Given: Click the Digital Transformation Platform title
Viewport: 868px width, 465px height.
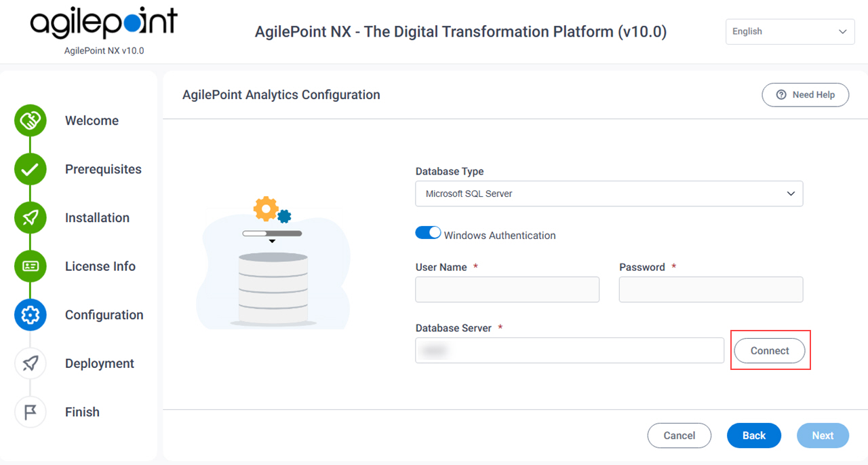Looking at the screenshot, I should click(x=461, y=32).
